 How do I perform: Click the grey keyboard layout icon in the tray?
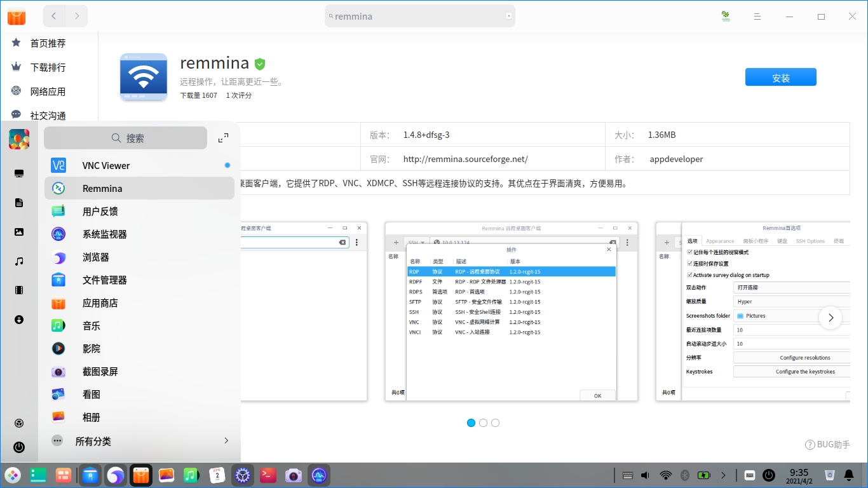628,475
